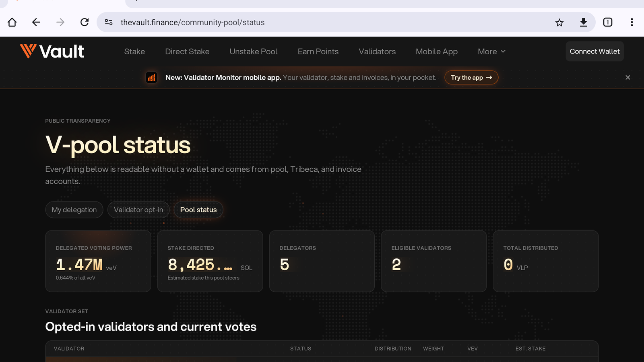Open downloads with the download icon
The width and height of the screenshot is (644, 362).
[584, 22]
